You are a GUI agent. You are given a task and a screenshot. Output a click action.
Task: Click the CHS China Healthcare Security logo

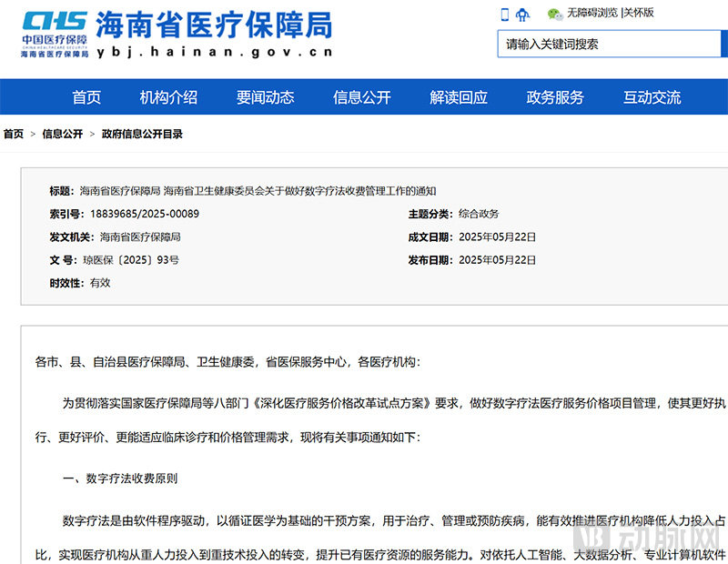(55, 35)
